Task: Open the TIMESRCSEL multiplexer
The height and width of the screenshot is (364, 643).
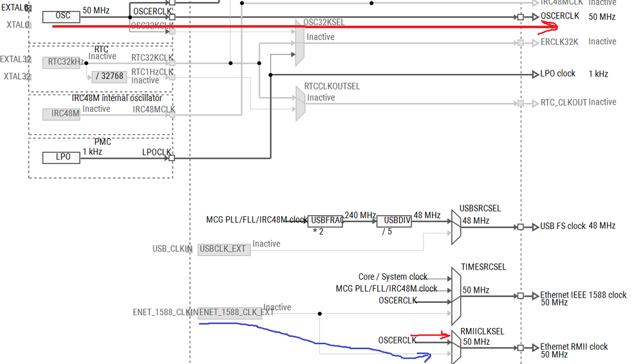Action: point(456,296)
